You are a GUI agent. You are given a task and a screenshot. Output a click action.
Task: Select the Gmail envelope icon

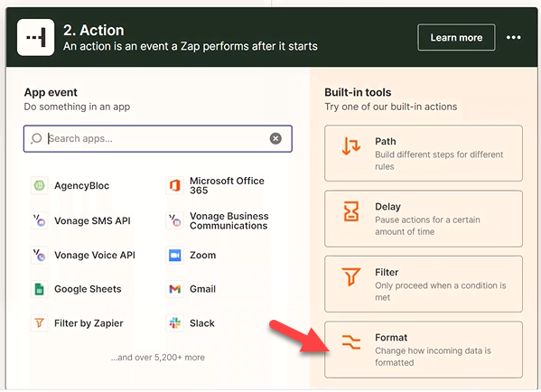click(x=174, y=289)
